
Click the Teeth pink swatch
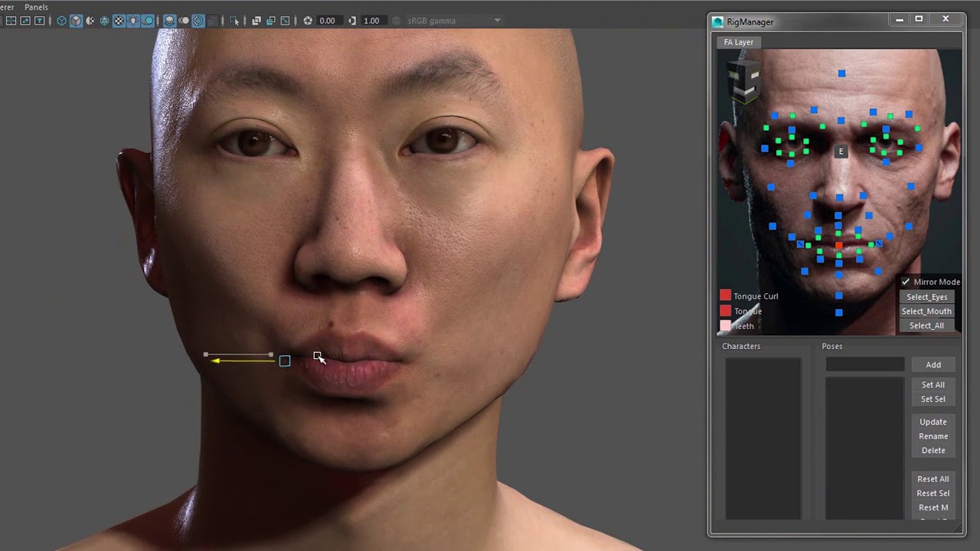click(725, 325)
